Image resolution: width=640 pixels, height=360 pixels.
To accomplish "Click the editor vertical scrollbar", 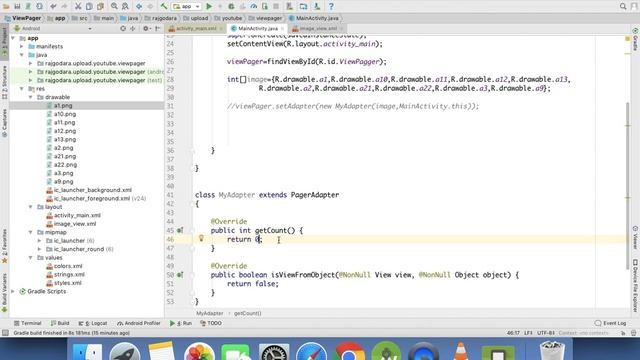I will pos(628,186).
